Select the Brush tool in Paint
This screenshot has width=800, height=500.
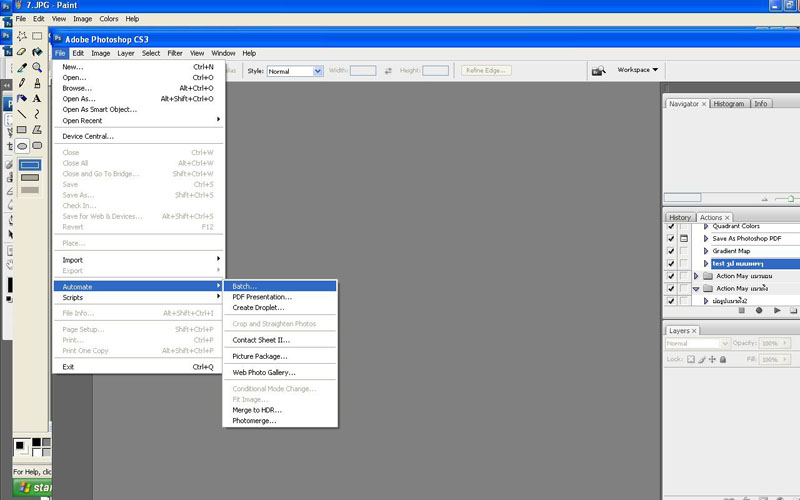37,83
